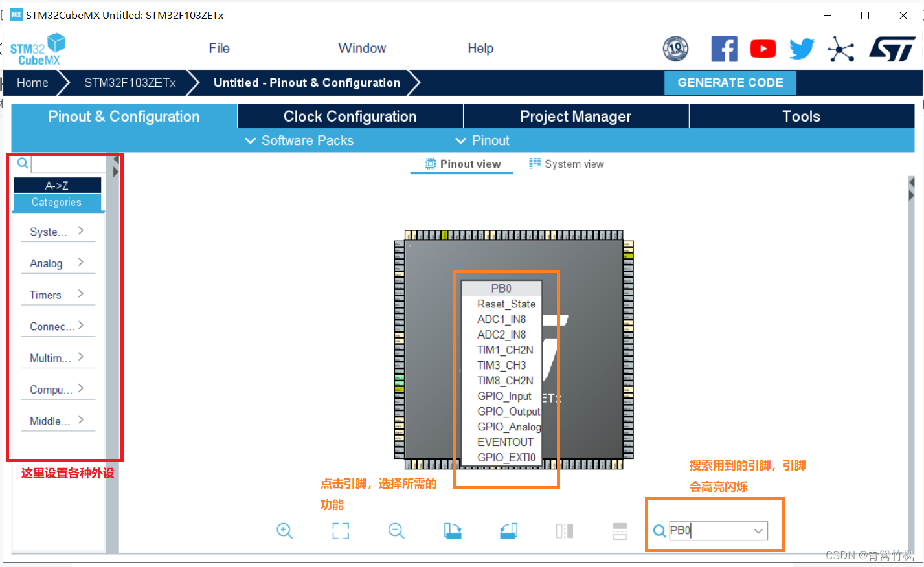Viewport: 924px width, 567px height.
Task: Sort peripherals with A->Z button
Action: point(57,185)
